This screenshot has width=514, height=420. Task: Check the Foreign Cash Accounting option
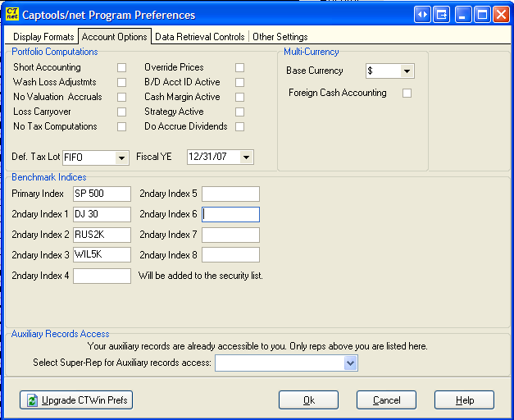click(407, 94)
